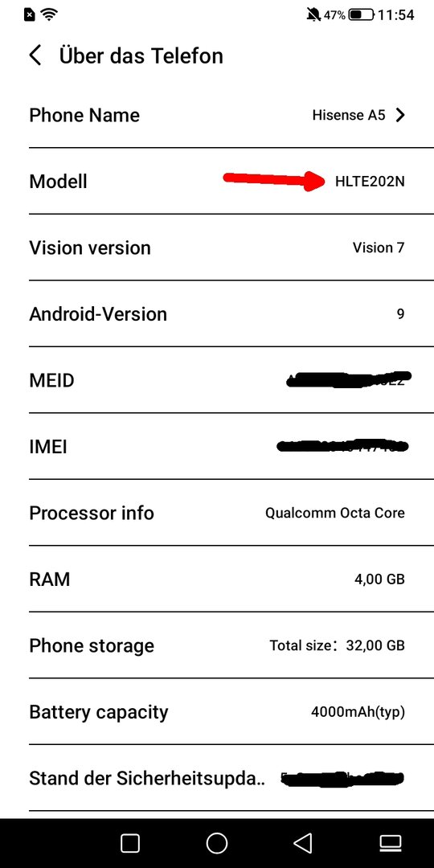Expand Phone Name chevron beside Hisense A5

(x=400, y=115)
